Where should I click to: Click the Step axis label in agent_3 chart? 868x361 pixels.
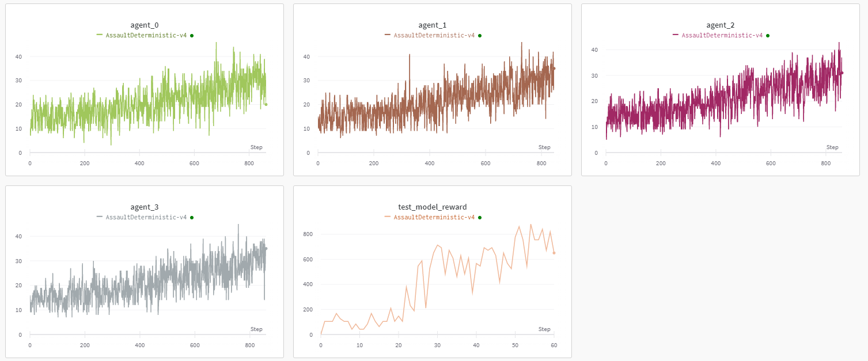coord(256,329)
